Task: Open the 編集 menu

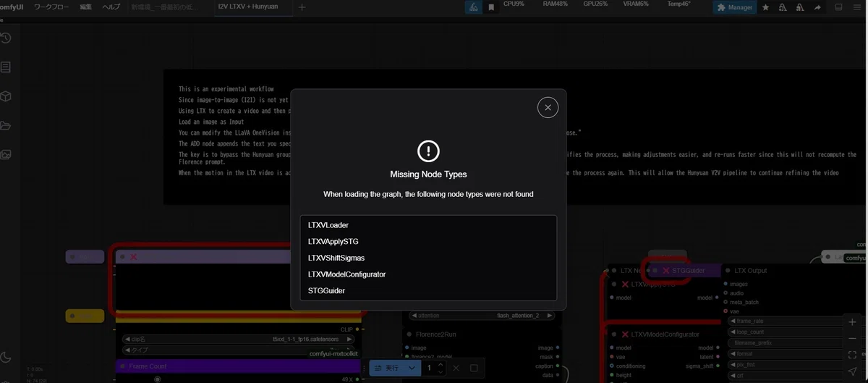Action: coord(86,7)
